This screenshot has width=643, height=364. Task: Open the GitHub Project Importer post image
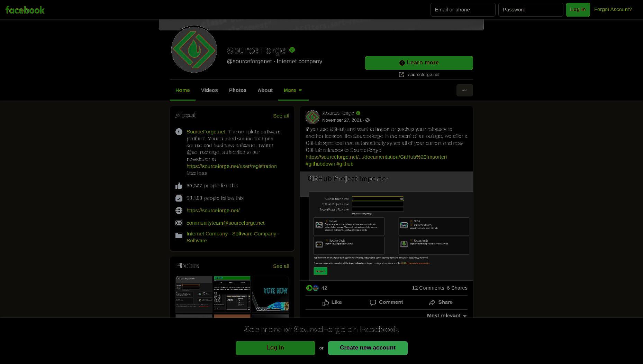pyautogui.click(x=386, y=226)
